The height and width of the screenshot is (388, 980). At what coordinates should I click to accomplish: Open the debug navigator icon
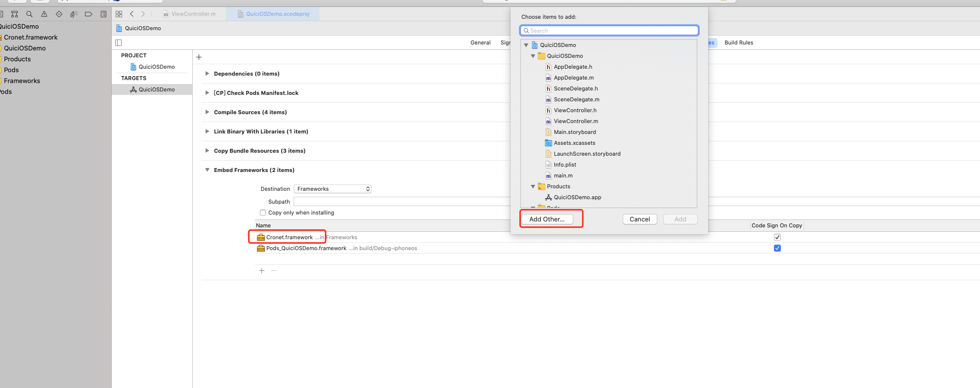pos(74,14)
